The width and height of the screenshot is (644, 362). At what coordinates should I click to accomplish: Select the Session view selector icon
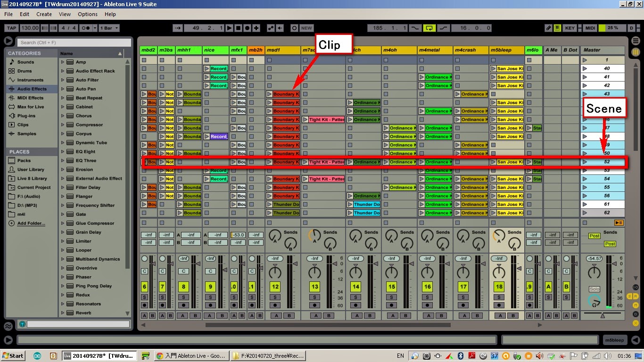[x=635, y=52]
